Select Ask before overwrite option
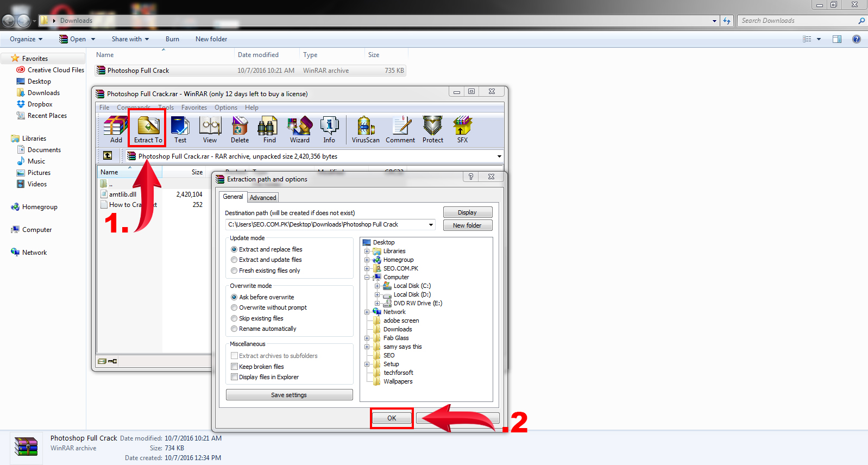The height and width of the screenshot is (465, 868). 262,297
